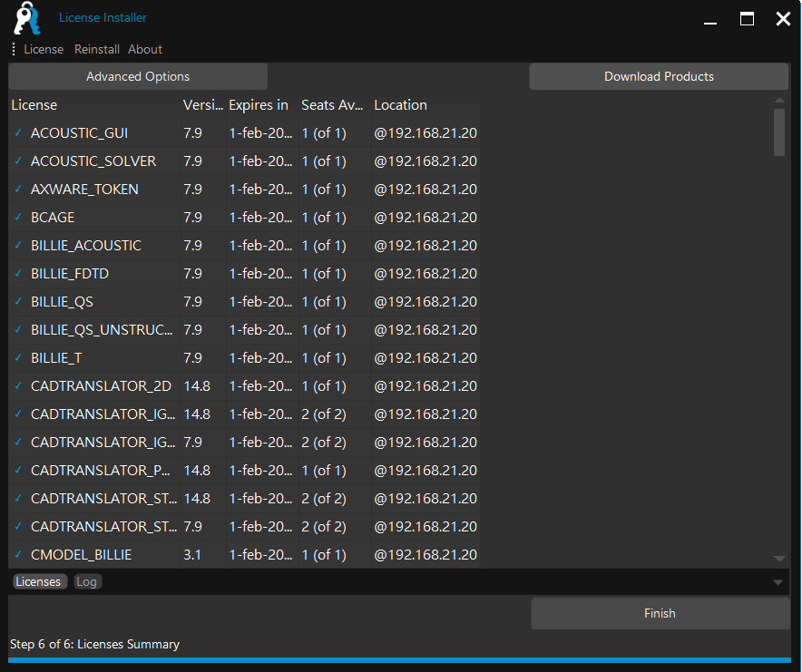
Task: Click the menu grip handle beside License
Action: 15,49
